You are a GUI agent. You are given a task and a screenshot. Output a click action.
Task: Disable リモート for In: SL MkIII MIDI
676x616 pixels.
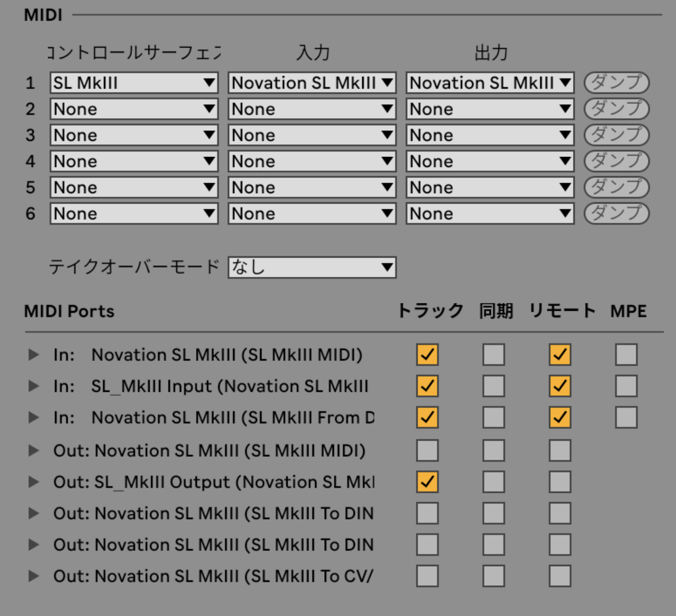point(560,355)
